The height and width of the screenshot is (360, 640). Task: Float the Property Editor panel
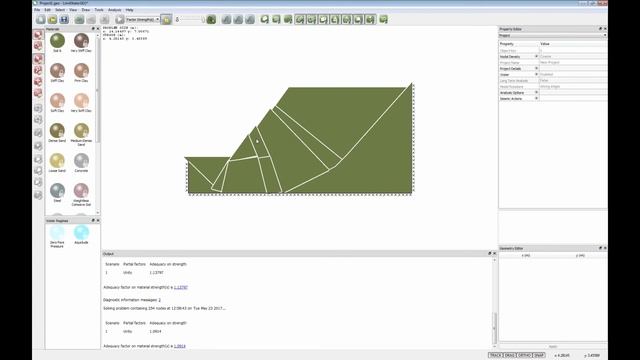tap(600, 29)
